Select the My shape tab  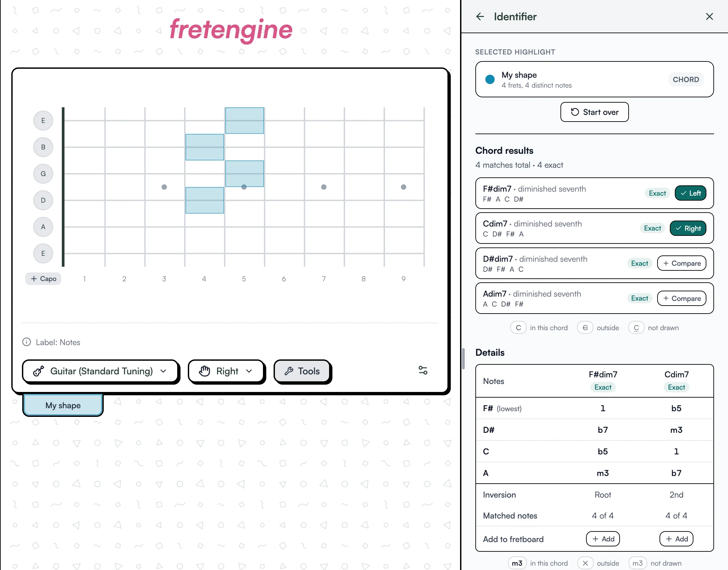(x=63, y=405)
